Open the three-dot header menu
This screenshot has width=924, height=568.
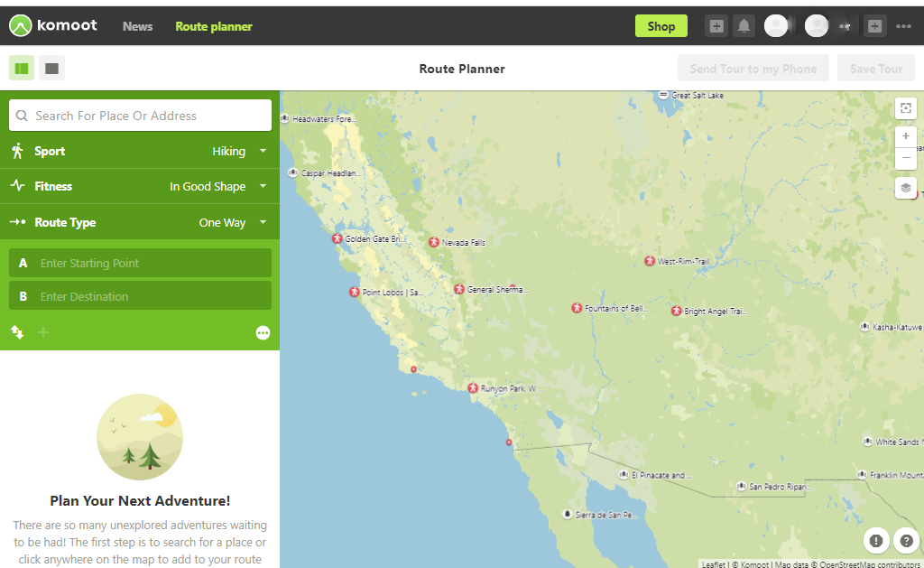click(903, 26)
